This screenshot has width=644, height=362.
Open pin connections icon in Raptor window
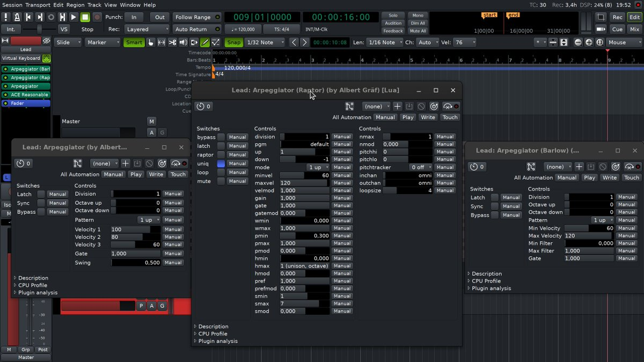(x=349, y=106)
